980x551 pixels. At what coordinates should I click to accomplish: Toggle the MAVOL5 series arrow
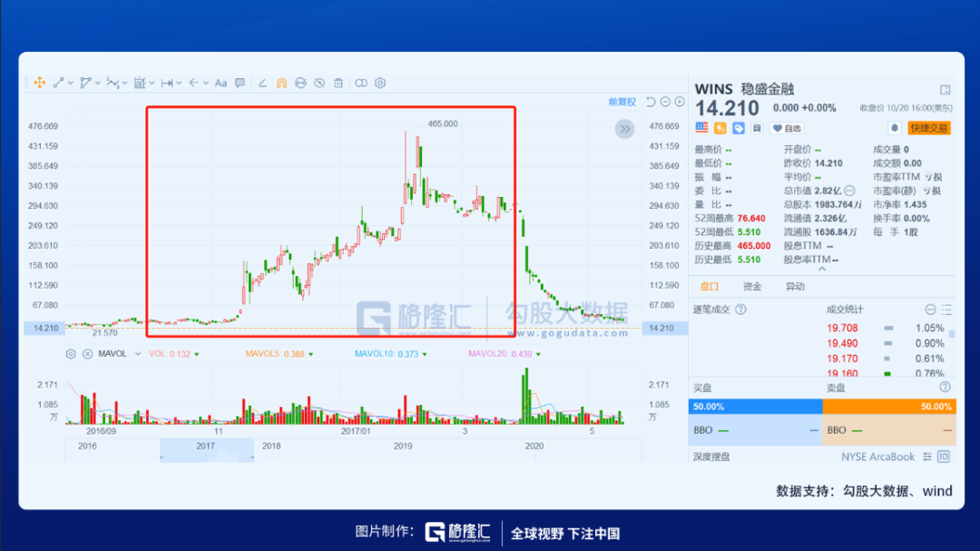pos(310,355)
